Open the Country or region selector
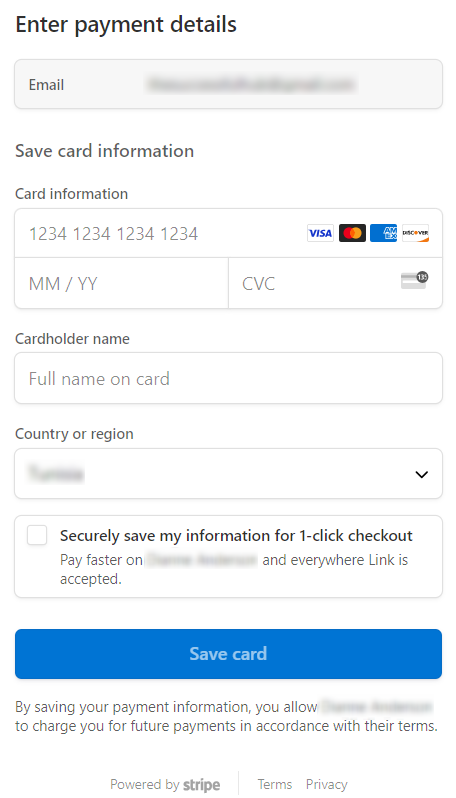Screen dimensions: 456x798 point(229,474)
